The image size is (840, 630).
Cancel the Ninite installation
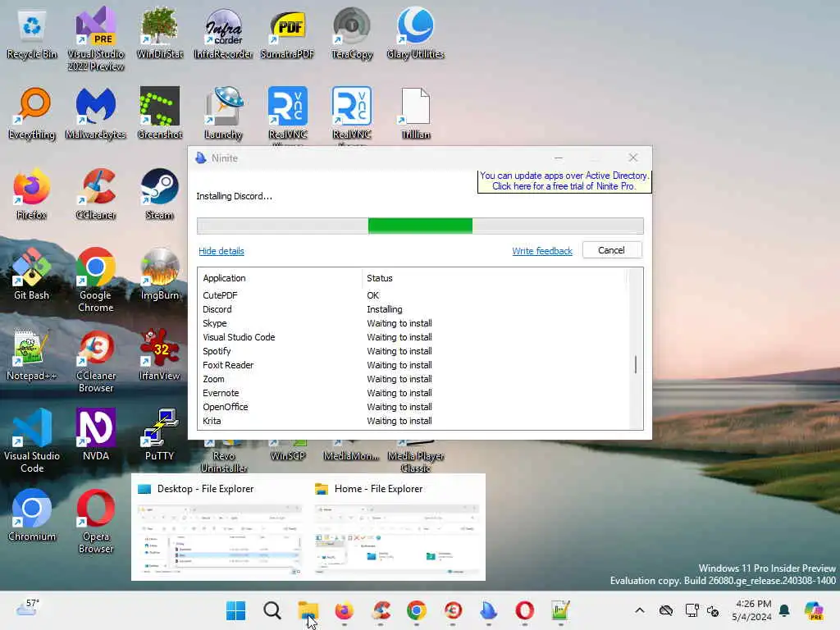(x=612, y=250)
